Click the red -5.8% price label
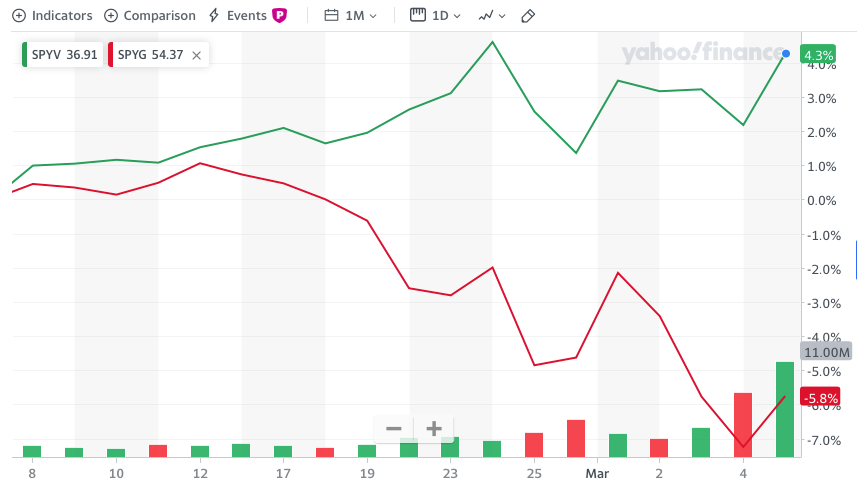This screenshot has width=857, height=489. click(820, 397)
